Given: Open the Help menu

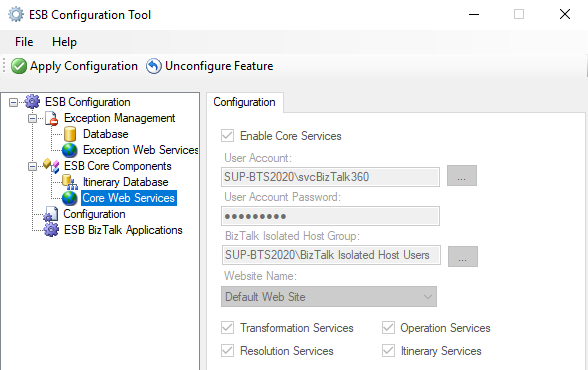Looking at the screenshot, I should pyautogui.click(x=64, y=42).
